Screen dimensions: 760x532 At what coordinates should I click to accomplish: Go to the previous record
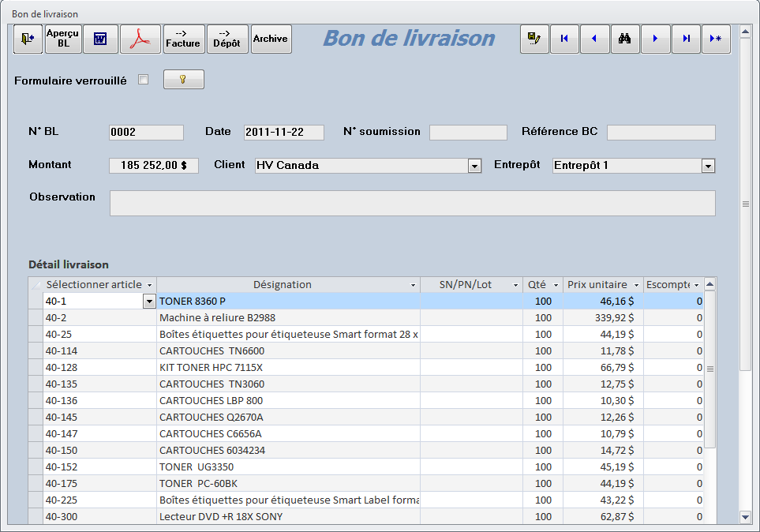click(x=594, y=39)
